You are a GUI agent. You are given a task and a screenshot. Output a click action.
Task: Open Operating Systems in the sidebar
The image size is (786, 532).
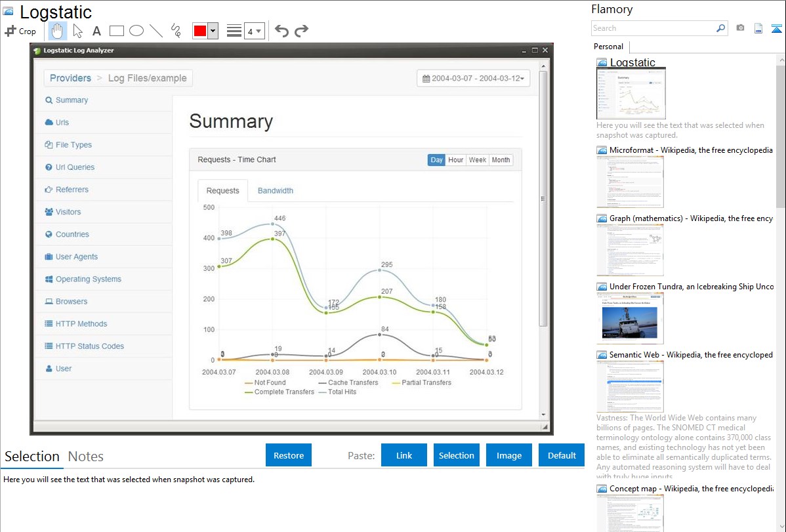(x=83, y=279)
